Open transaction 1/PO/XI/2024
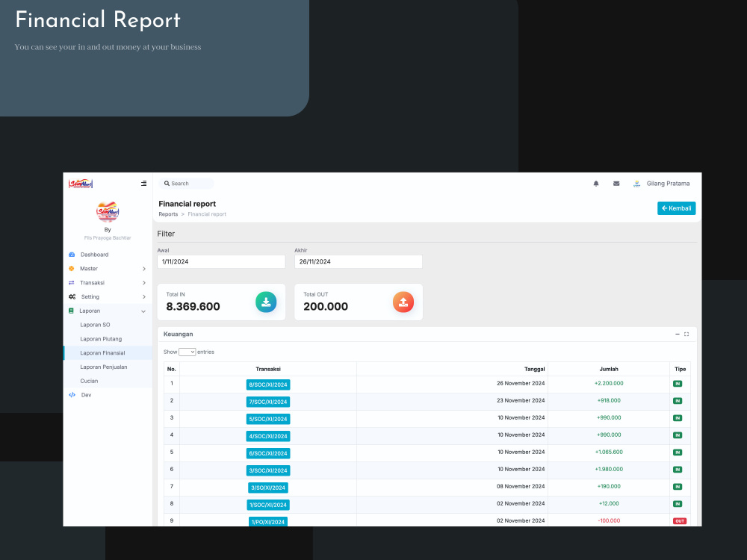 click(268, 521)
